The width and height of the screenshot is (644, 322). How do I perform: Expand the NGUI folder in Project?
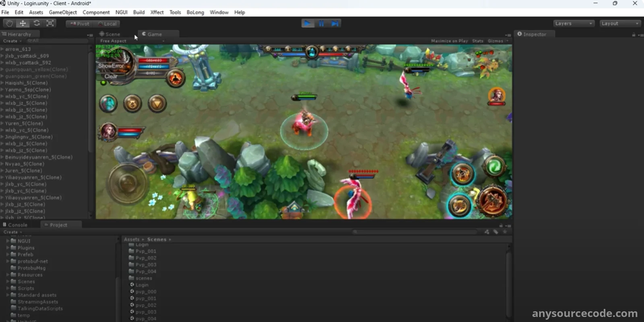click(x=8, y=241)
